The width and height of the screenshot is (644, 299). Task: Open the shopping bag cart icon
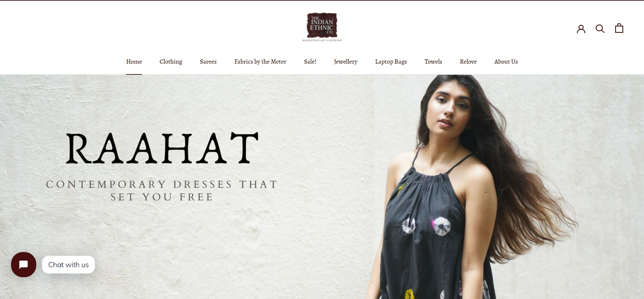(x=619, y=28)
